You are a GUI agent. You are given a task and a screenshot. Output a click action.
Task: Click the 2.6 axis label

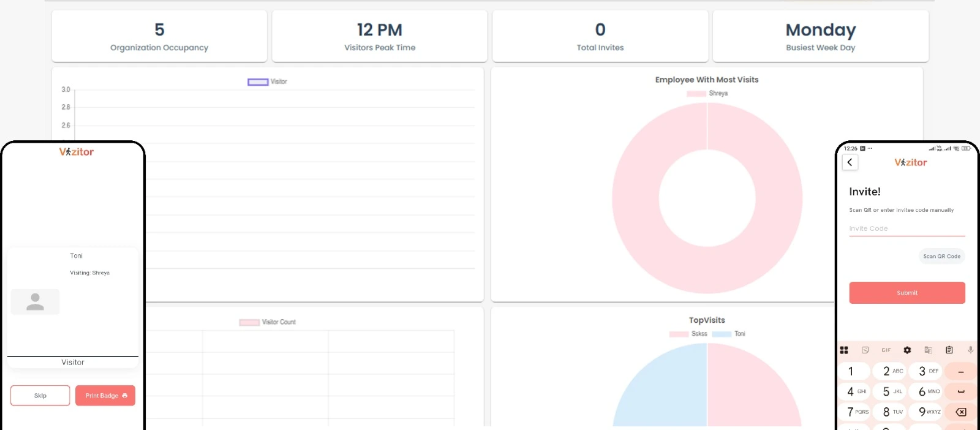tap(66, 126)
